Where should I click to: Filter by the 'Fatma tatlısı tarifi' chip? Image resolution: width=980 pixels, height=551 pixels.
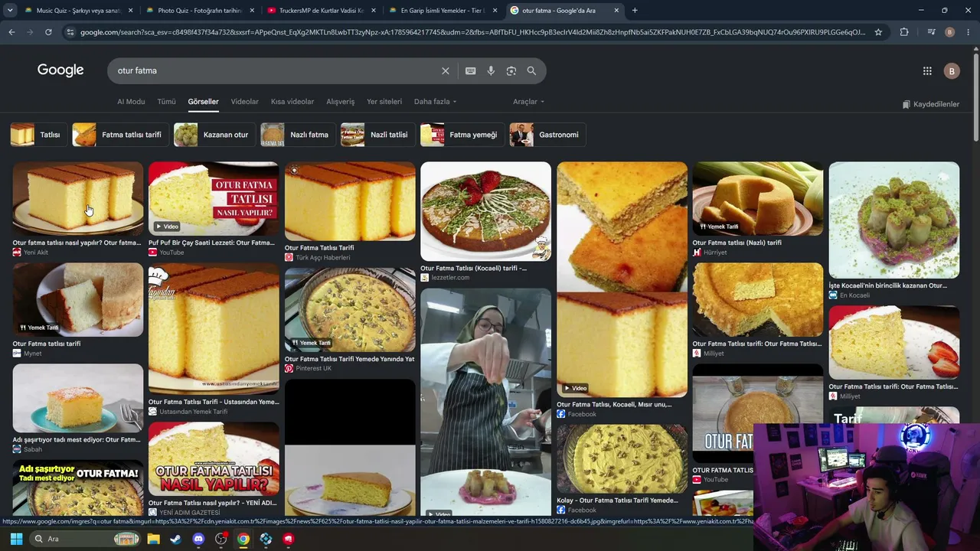pos(120,135)
